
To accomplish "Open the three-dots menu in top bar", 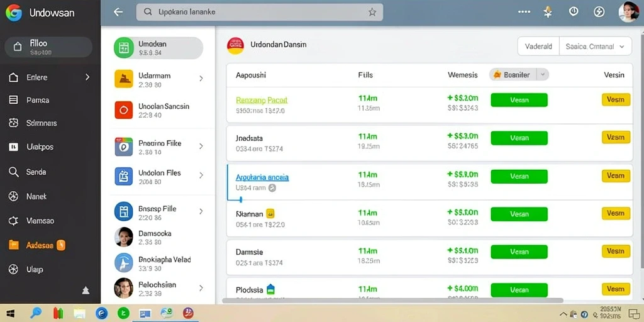I will [x=524, y=12].
